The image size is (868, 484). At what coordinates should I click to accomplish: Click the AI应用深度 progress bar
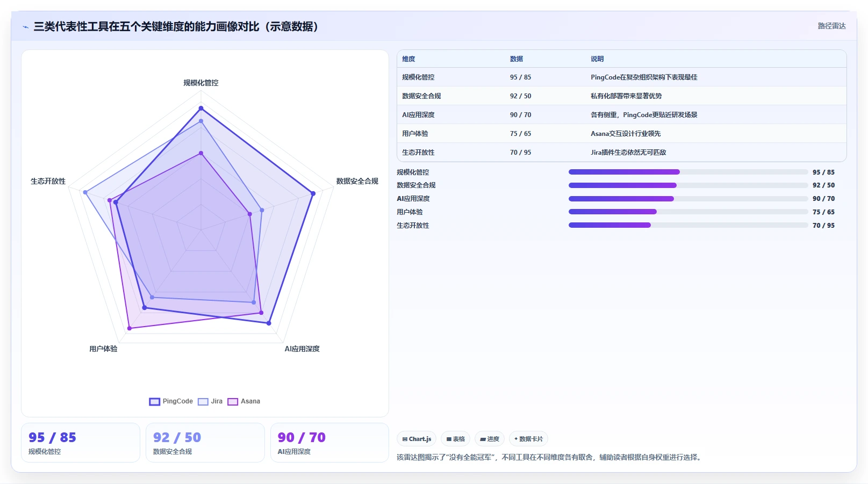688,199
